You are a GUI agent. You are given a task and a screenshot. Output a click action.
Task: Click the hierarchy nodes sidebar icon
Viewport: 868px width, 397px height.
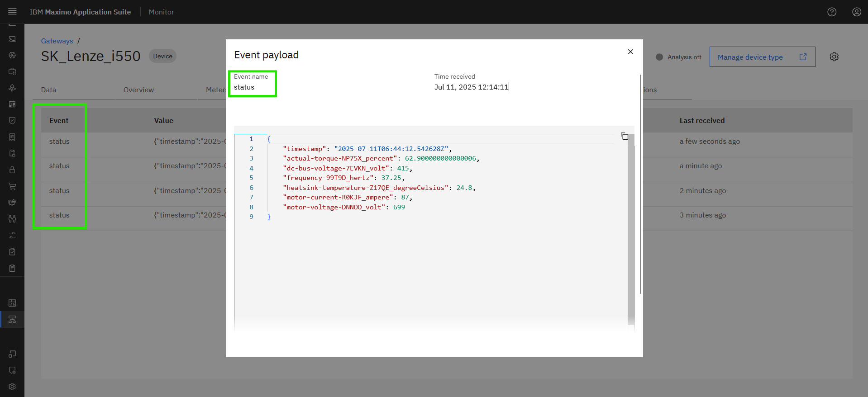(x=12, y=88)
